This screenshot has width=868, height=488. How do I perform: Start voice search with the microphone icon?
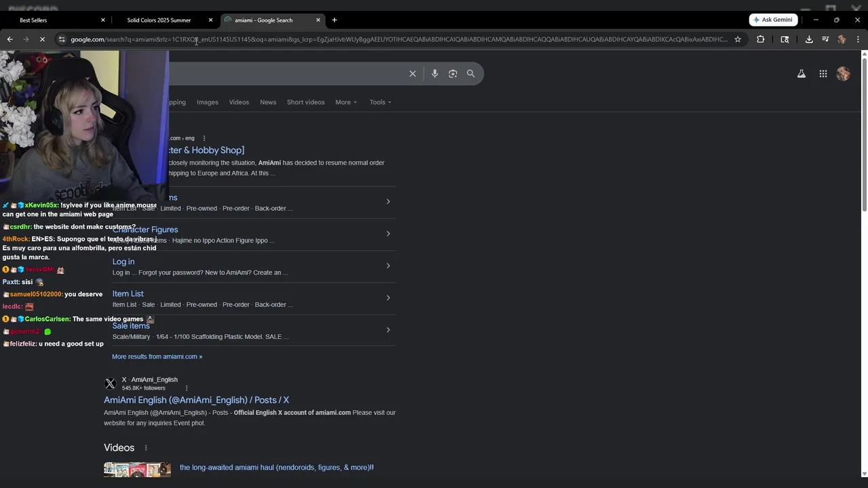coord(435,74)
